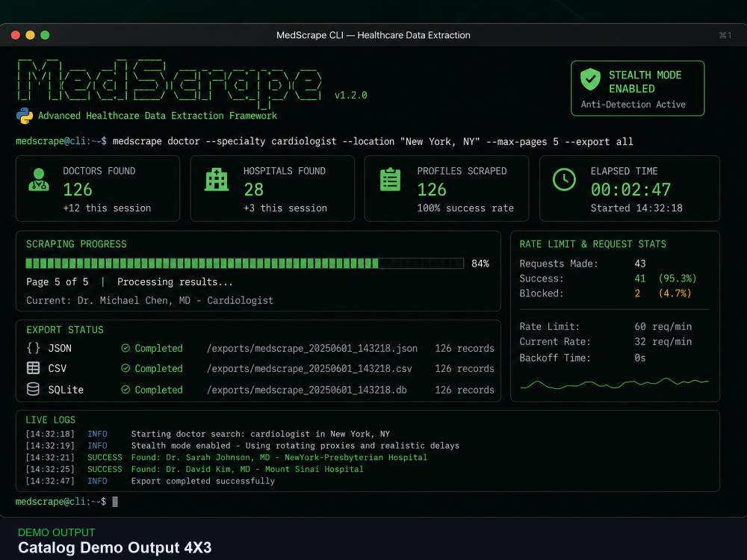Click 'Advanced Healthcare Data Extraction Framework' tagline

pyautogui.click(x=157, y=116)
